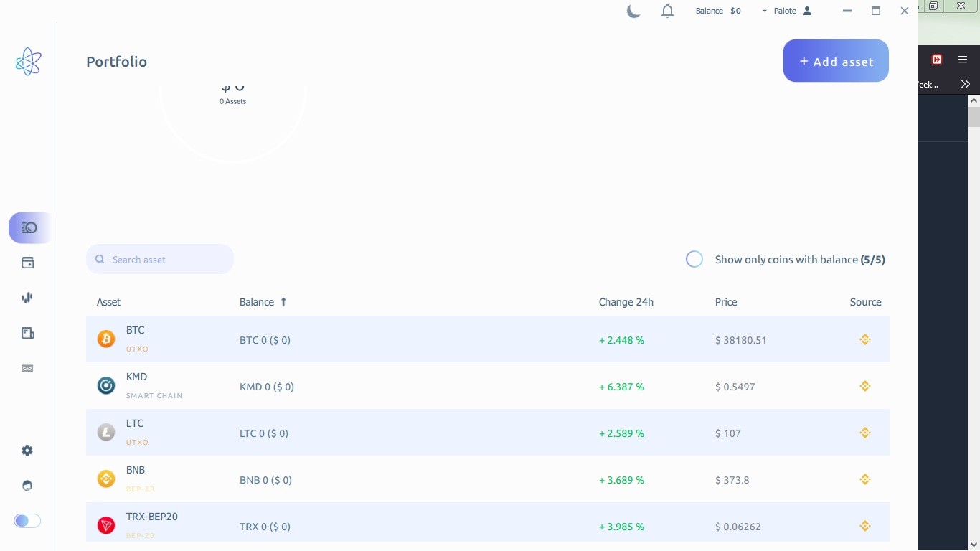Click the LTC price source icon
Screen dimensions: 980x551
(x=865, y=433)
